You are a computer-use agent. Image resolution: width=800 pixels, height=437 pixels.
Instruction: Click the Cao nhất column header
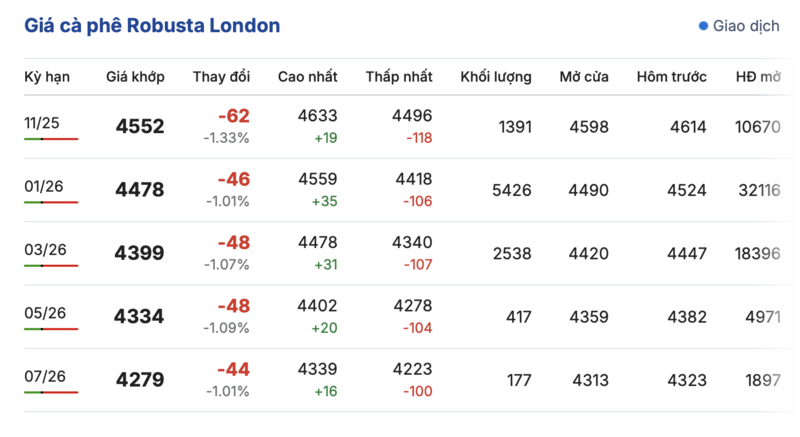pyautogui.click(x=307, y=77)
